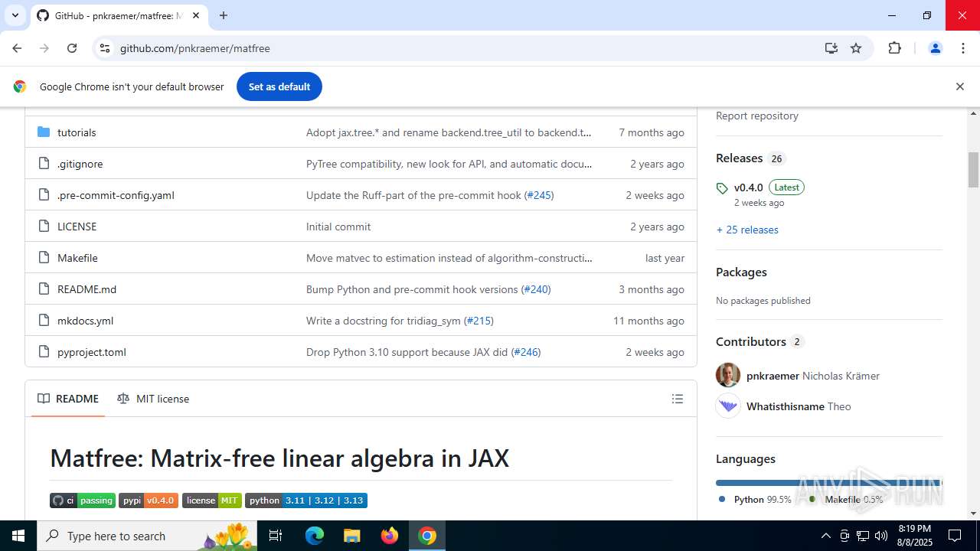Open tab search dropdown arrow
Screen dimensions: 980x551
pyautogui.click(x=15, y=15)
